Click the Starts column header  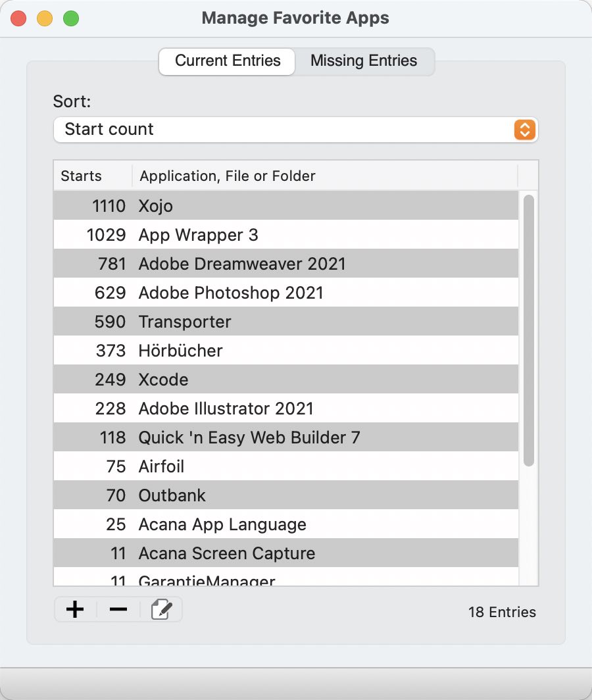tap(93, 176)
